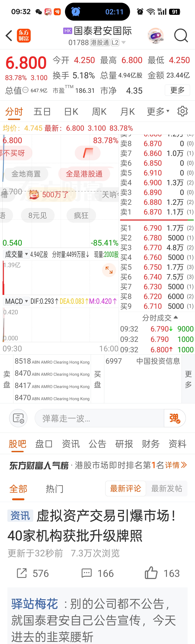Image resolution: width=195 pixels, height=644 pixels.
Task: Tap the battery indicator in status bar
Action: [x=175, y=12]
